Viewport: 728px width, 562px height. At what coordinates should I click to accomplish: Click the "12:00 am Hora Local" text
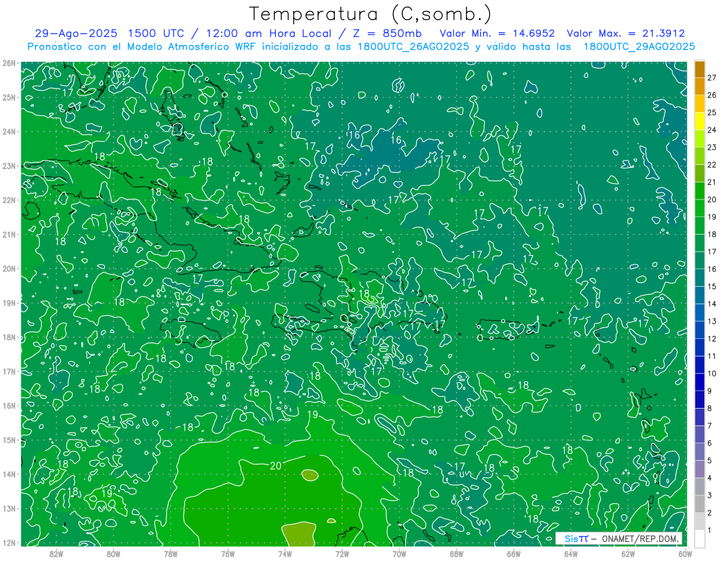click(x=270, y=33)
